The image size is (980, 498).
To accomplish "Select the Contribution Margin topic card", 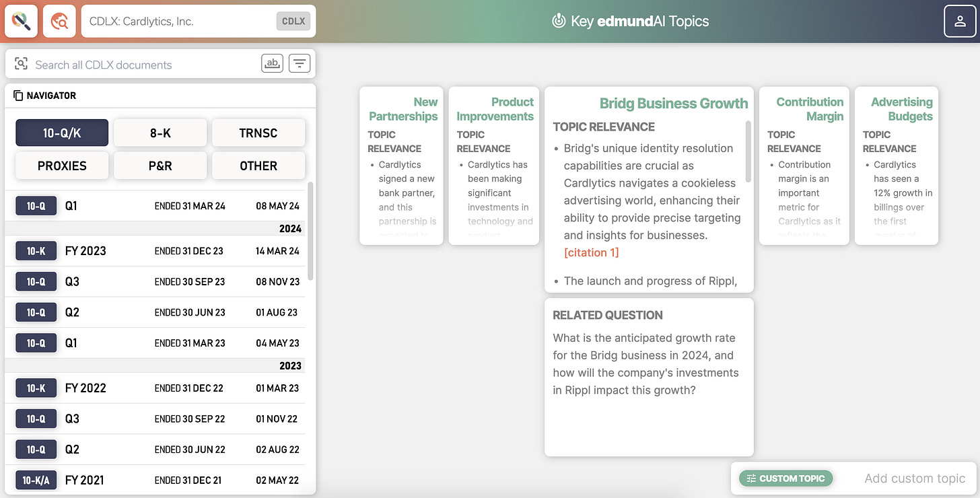I will tap(804, 166).
